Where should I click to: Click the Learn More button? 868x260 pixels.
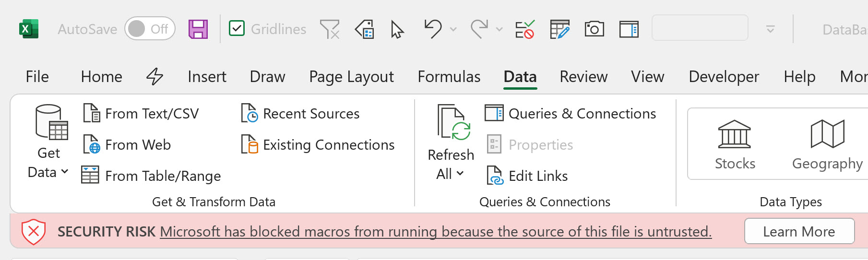pos(799,232)
